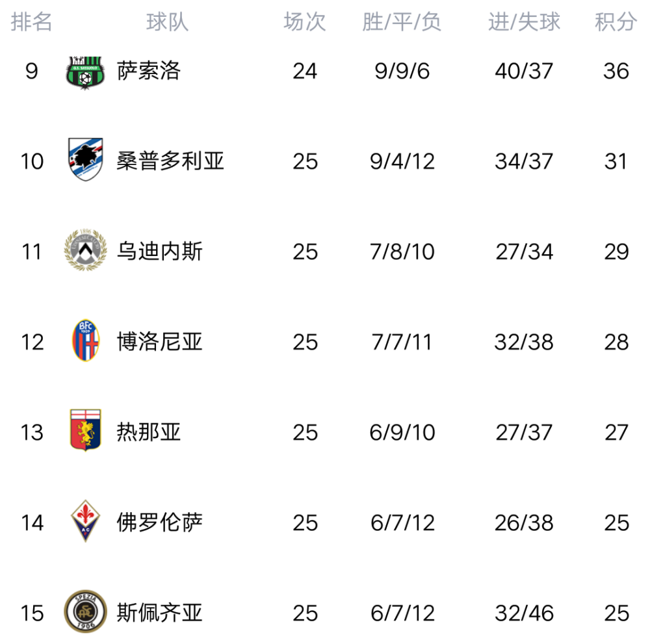650x644 pixels.
Task: Click the 博洛尼亚 team name
Action: [160, 341]
